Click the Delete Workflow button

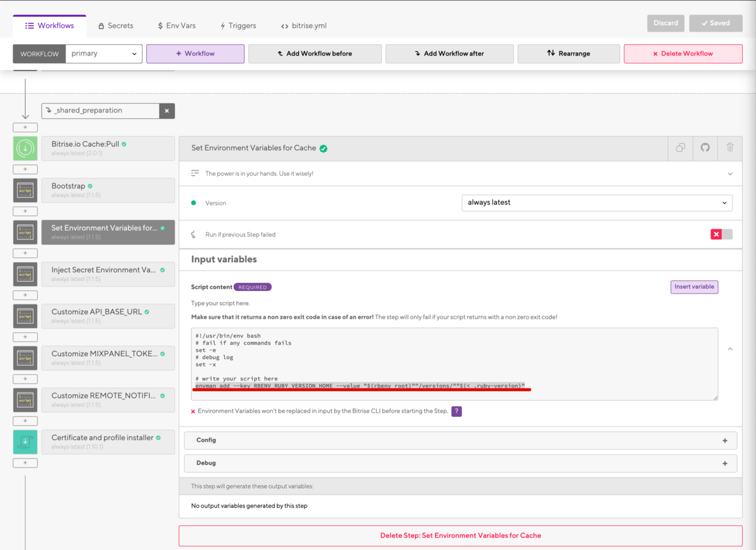[683, 54]
